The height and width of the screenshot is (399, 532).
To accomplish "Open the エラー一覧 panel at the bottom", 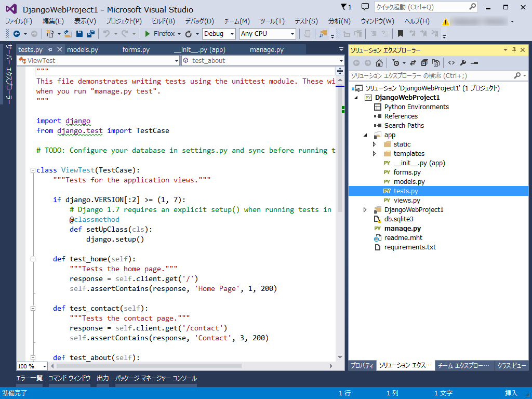I will (29, 378).
